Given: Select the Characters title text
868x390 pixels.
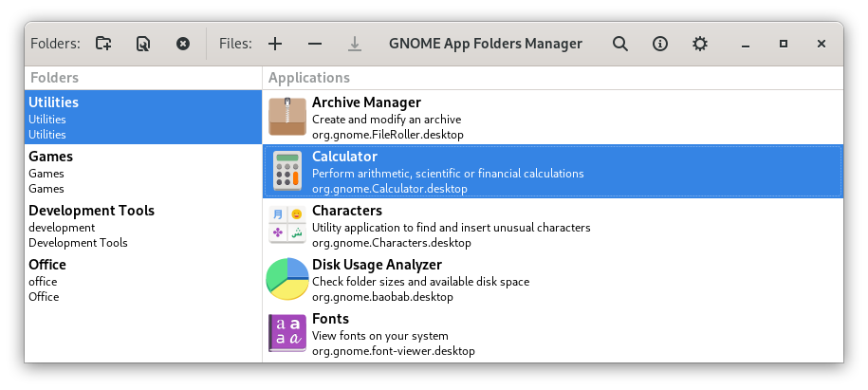Looking at the screenshot, I should 347,211.
